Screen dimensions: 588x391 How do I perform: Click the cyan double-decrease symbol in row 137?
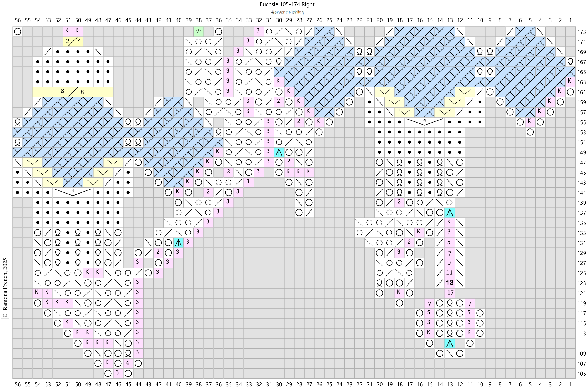450,213
